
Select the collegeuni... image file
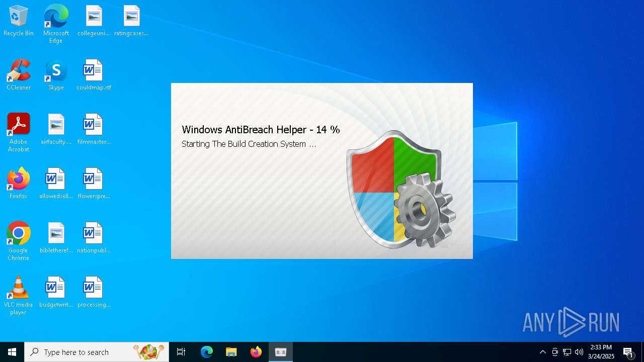[x=94, y=21]
